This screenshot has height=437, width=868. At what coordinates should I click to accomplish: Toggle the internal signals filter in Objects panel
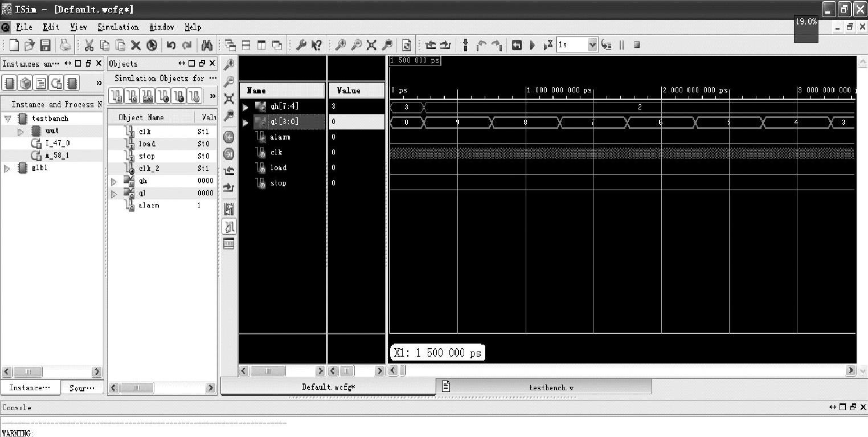(x=162, y=96)
